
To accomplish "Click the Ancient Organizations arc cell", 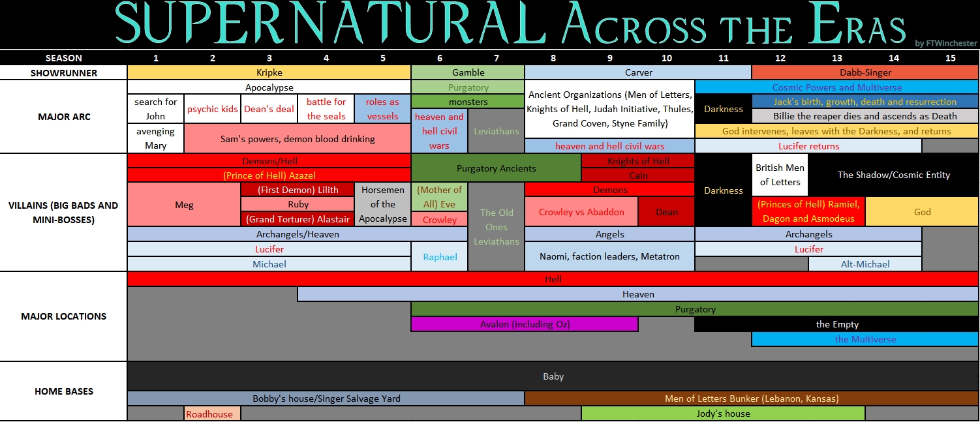I will 609,109.
